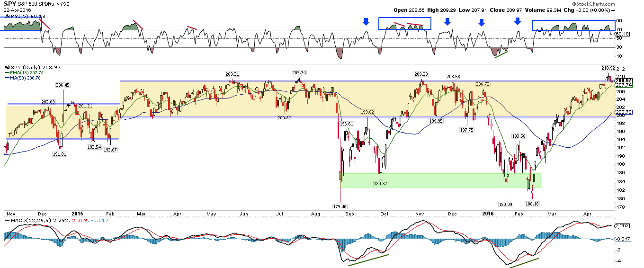Click the '180.16' low price label
The image size is (644, 268).
tap(532, 204)
